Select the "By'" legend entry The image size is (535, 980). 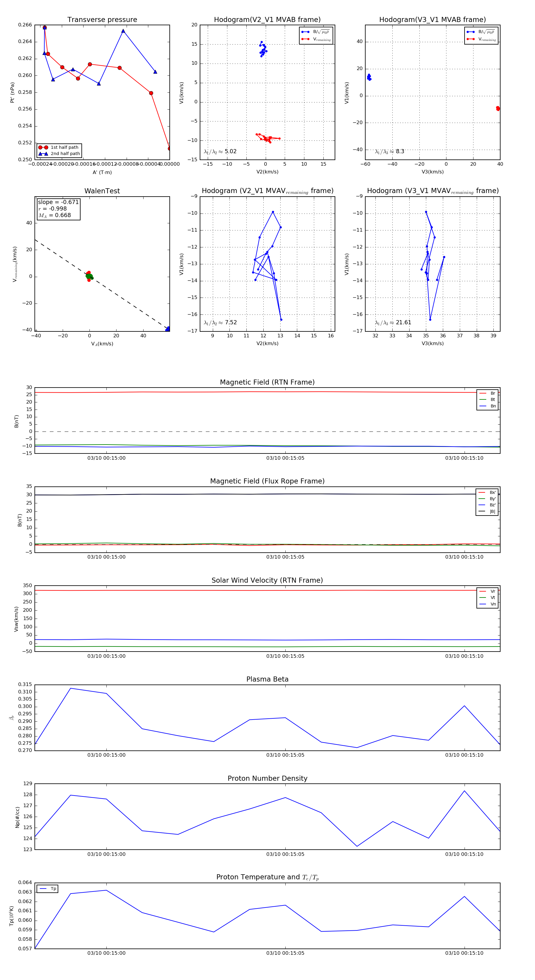(487, 499)
